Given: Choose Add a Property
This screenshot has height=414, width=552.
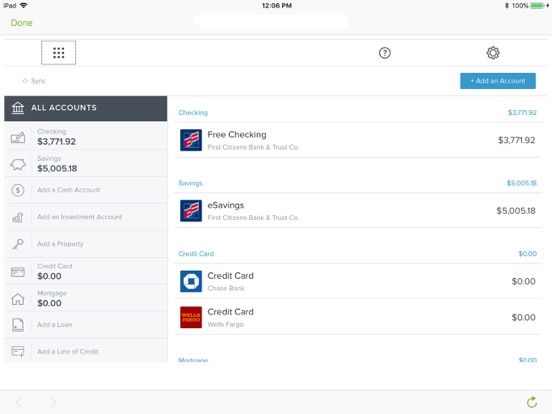Looking at the screenshot, I should pyautogui.click(x=86, y=244).
